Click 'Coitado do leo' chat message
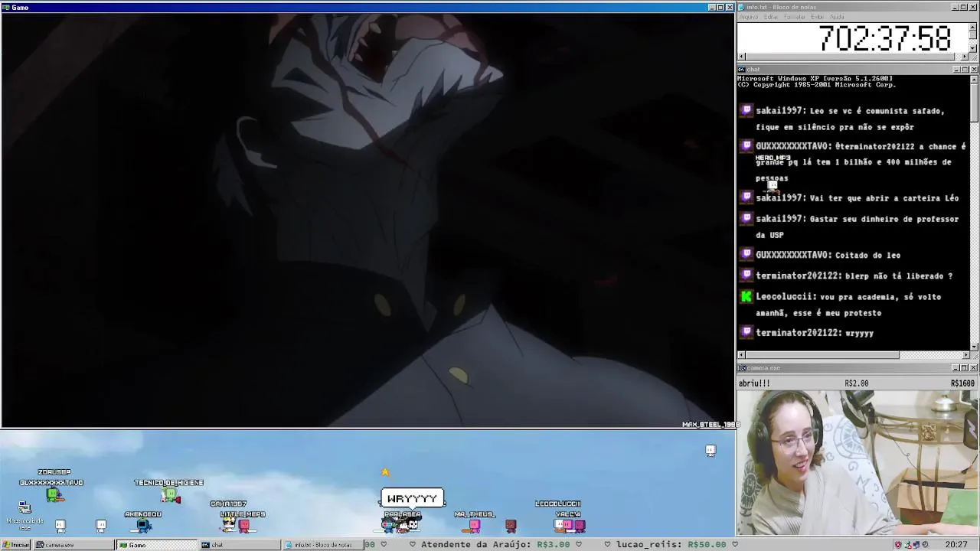Viewport: 980px width, 551px height. (867, 255)
